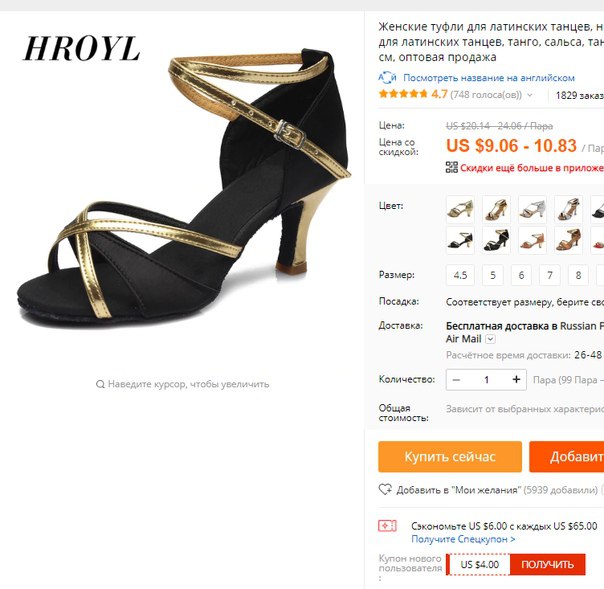Click the magnifier icon under the product image
This screenshot has height=589, width=604.
click(x=100, y=384)
